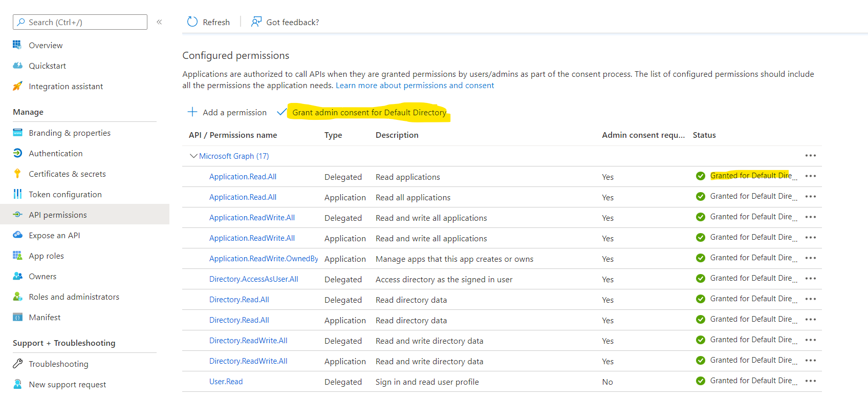Screen dimensions: 868x397
Task: Open the Authentication menu item
Action: click(x=55, y=153)
